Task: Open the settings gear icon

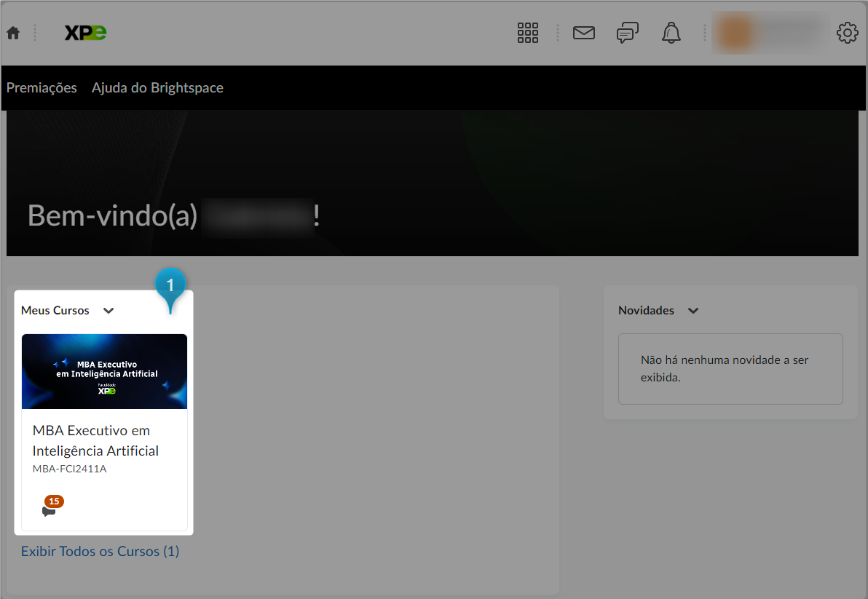Action: pyautogui.click(x=847, y=33)
